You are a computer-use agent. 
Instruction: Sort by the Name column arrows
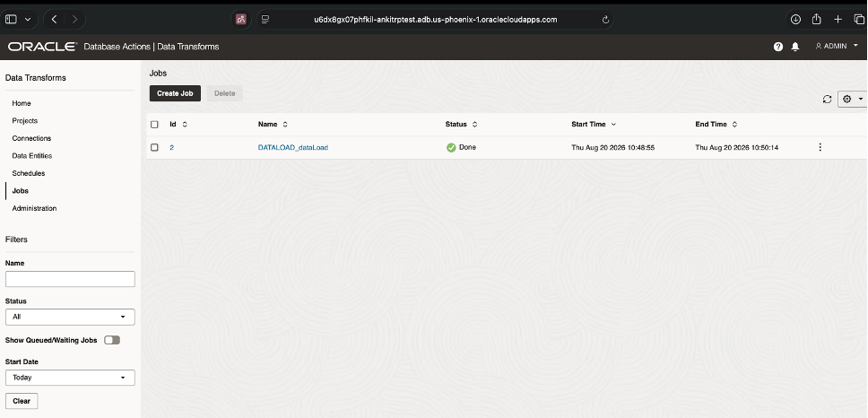(x=285, y=125)
